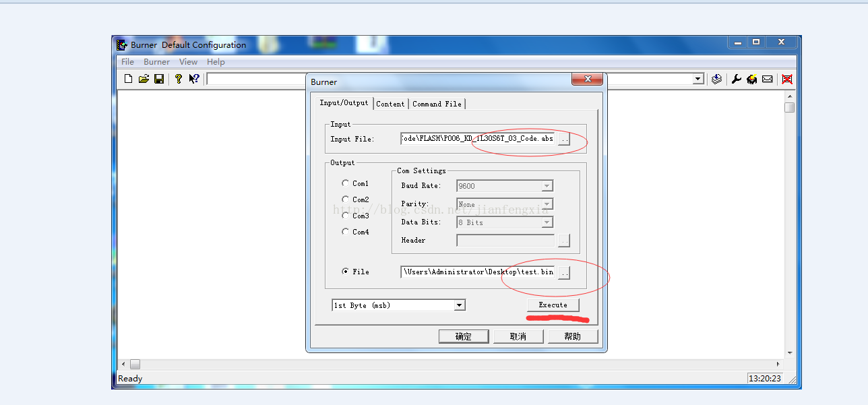The image size is (868, 405).
Task: Click the Input File label
Action: (x=352, y=139)
